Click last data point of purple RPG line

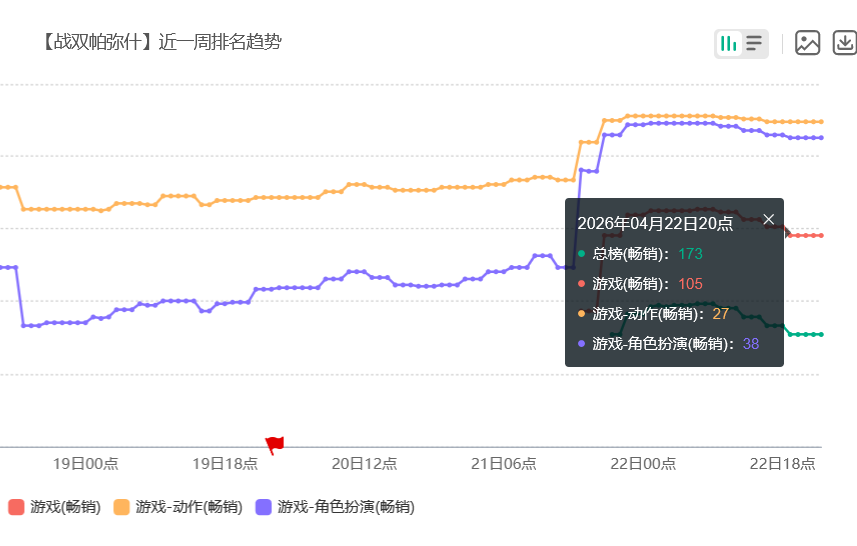point(821,138)
